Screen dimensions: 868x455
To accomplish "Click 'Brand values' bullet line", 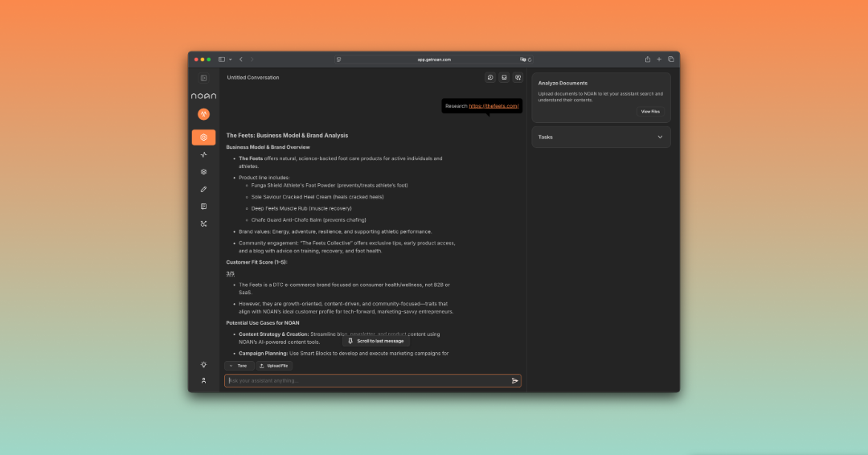I will 335,232.
